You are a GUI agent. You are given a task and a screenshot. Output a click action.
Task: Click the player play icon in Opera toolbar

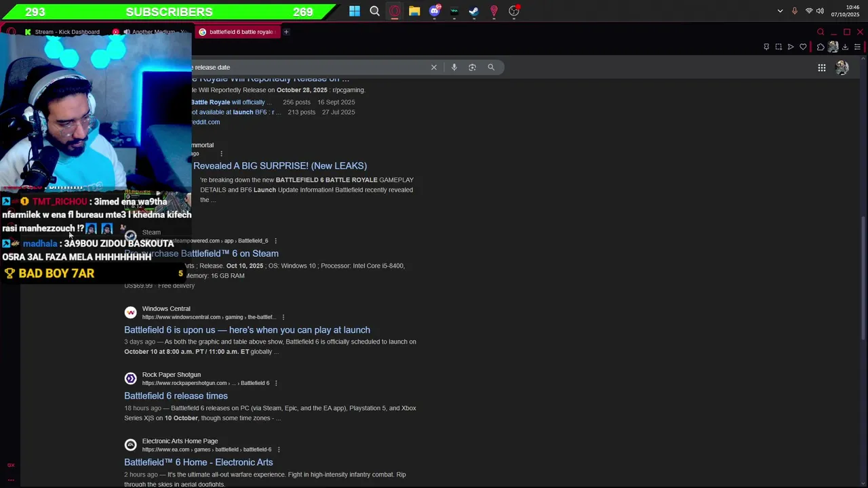pyautogui.click(x=791, y=47)
